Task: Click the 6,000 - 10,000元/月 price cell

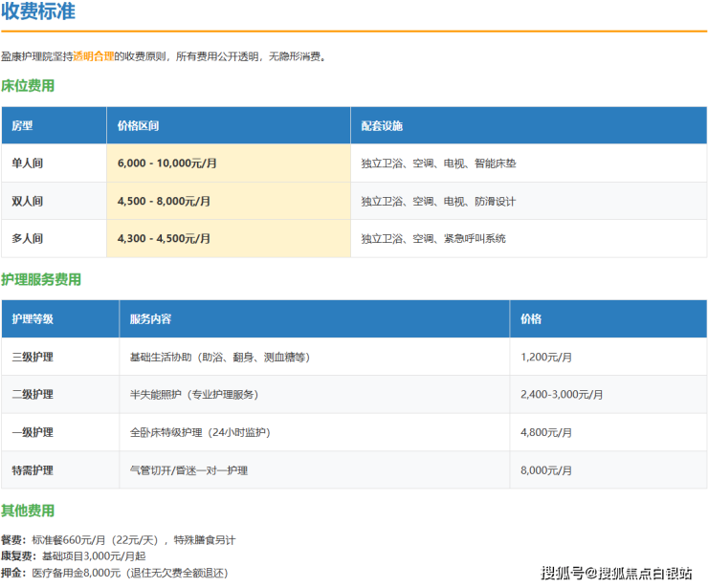Action: (166, 163)
